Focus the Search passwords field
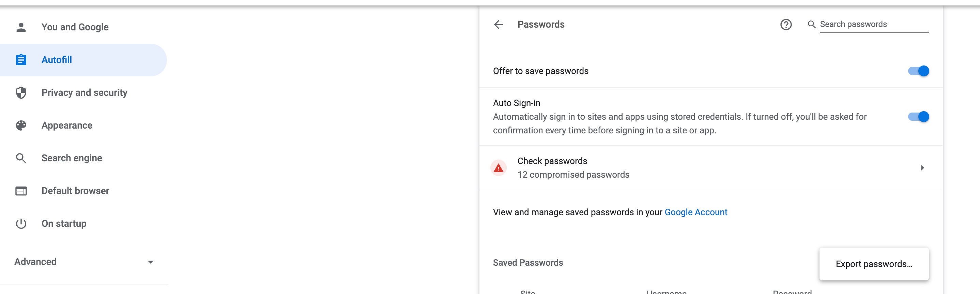The width and height of the screenshot is (980, 294). (874, 24)
